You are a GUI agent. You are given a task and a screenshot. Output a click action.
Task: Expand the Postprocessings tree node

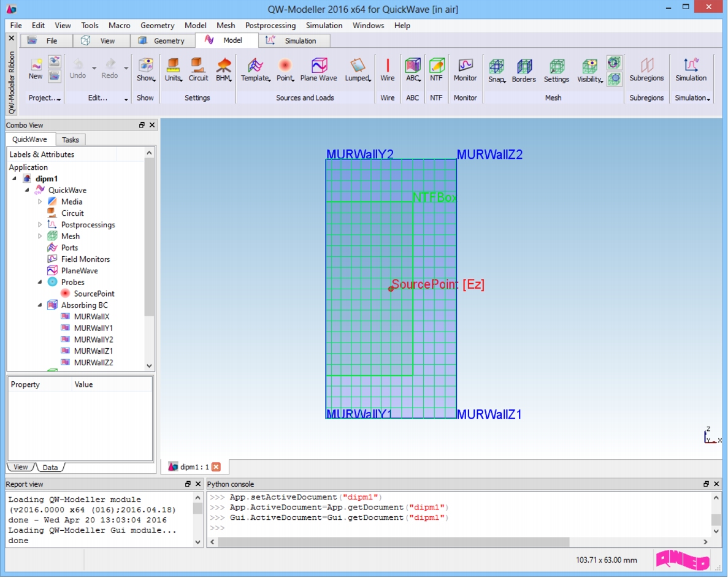(x=40, y=224)
